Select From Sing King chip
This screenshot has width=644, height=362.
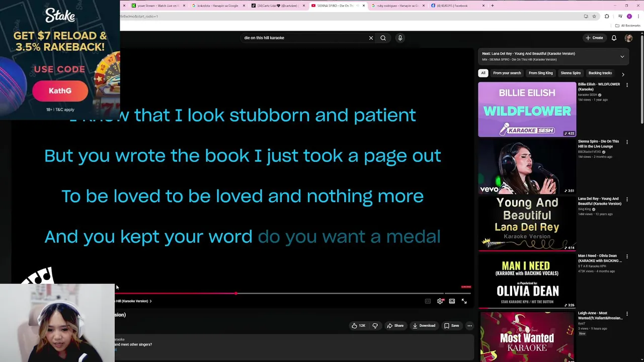click(x=540, y=73)
